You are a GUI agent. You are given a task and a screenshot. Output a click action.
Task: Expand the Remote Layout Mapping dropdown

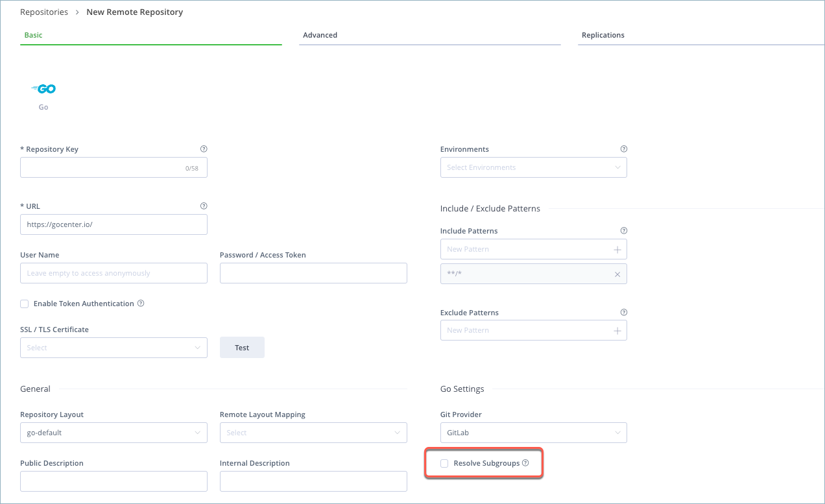pyautogui.click(x=313, y=433)
